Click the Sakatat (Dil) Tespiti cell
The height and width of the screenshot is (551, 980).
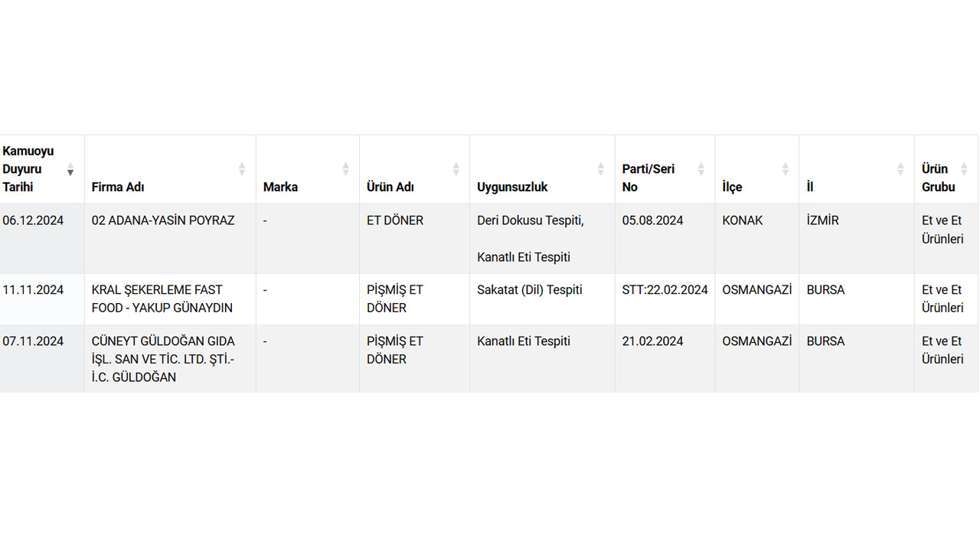pos(529,290)
